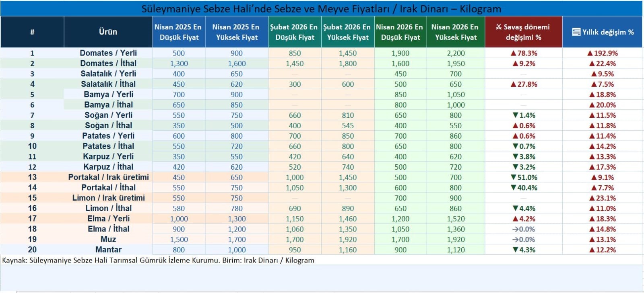This screenshot has width=644, height=293.
Task: Click the crossed swords icon in Savaş dönemi header
Action: [499, 27]
